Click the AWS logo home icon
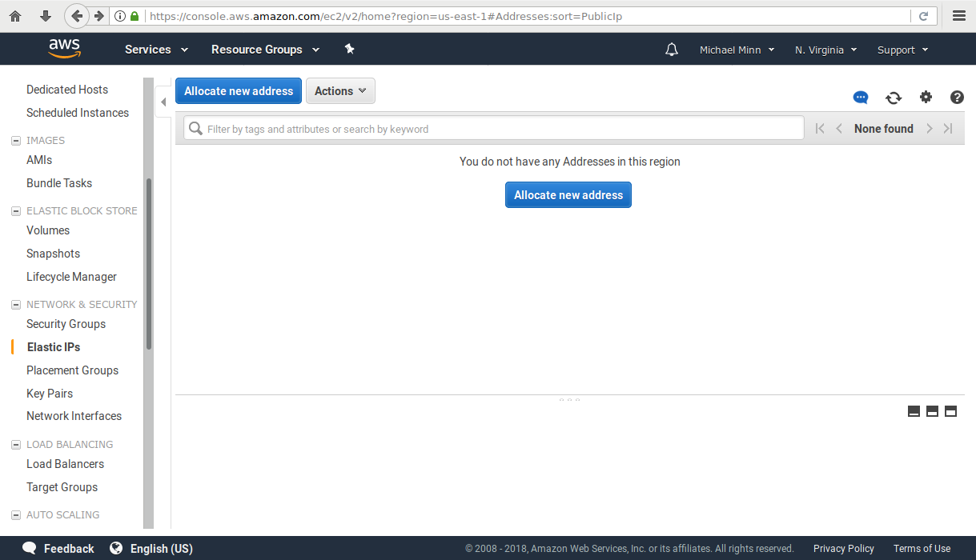 (64, 49)
